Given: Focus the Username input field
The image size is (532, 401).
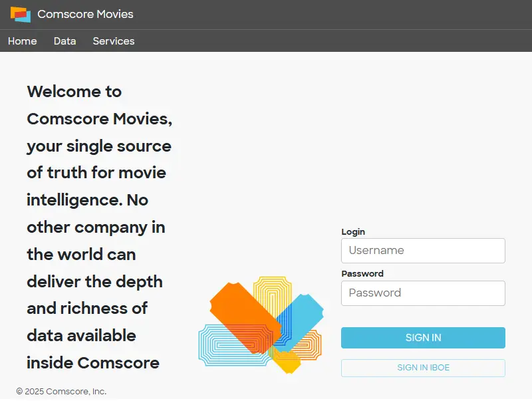Looking at the screenshot, I should coord(423,250).
